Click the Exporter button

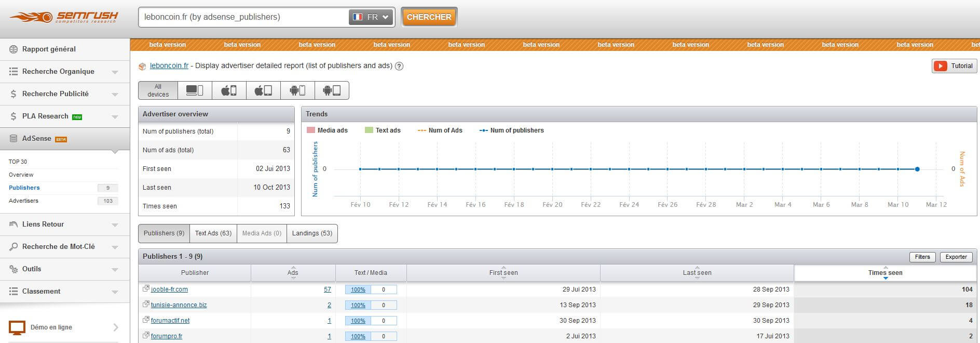click(x=956, y=257)
